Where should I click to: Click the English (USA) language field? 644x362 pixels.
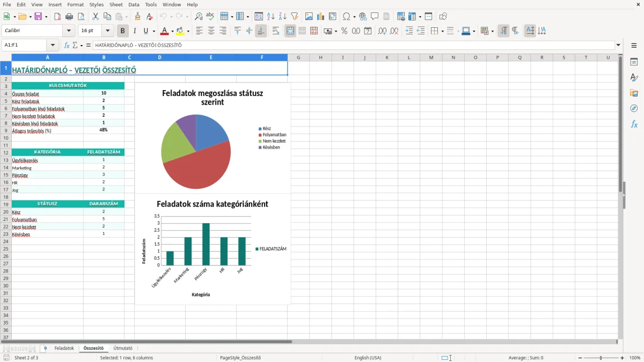coord(368,358)
